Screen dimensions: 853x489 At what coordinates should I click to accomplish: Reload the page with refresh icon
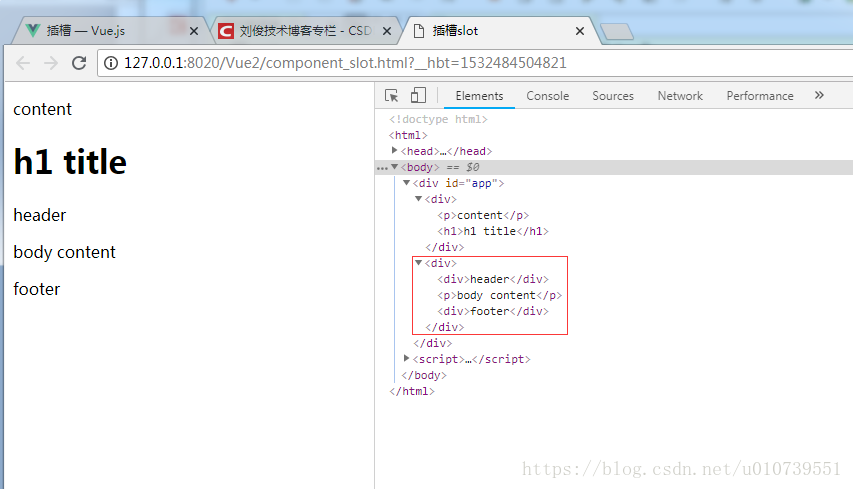(79, 63)
